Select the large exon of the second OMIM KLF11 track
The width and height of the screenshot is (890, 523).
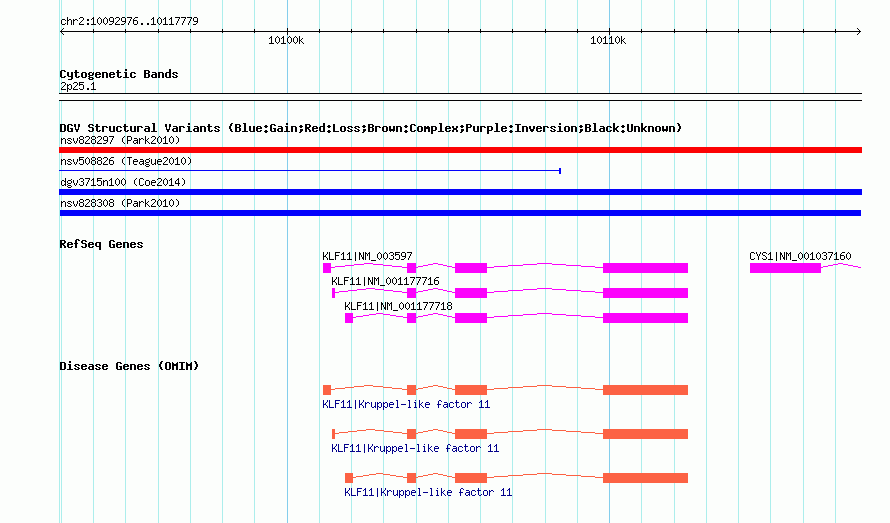tap(645, 434)
